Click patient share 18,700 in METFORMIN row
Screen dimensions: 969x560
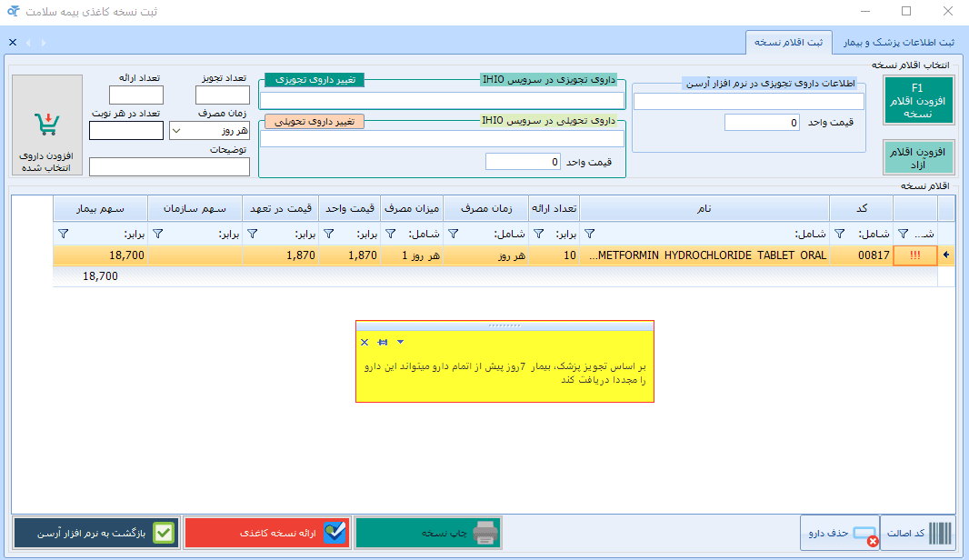pos(100,255)
